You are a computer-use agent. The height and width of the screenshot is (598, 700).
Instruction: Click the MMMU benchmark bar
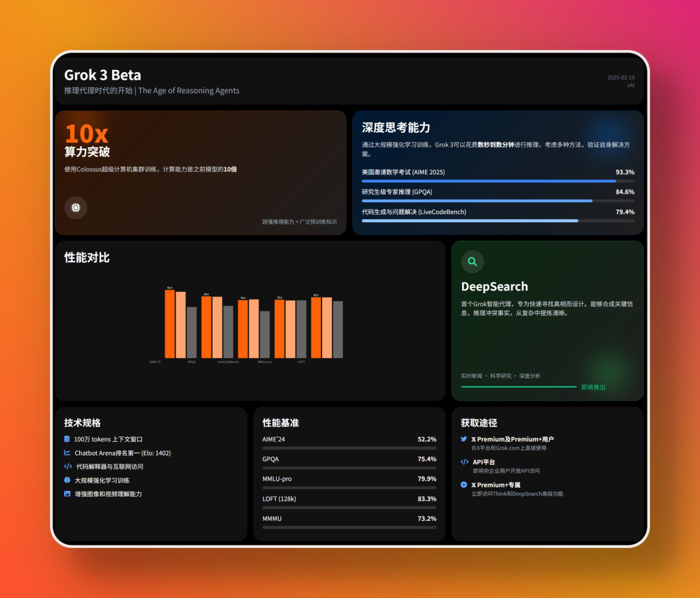point(349,527)
